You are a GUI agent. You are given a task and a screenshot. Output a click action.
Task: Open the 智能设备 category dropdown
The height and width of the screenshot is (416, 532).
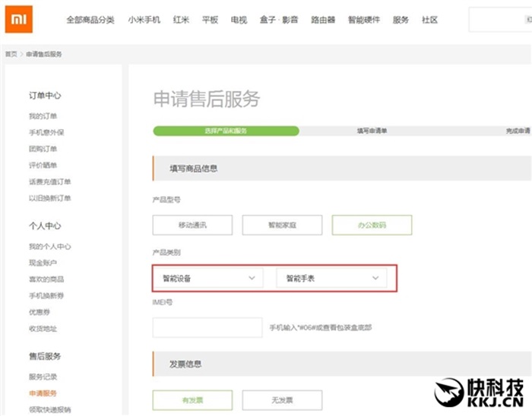pos(209,278)
